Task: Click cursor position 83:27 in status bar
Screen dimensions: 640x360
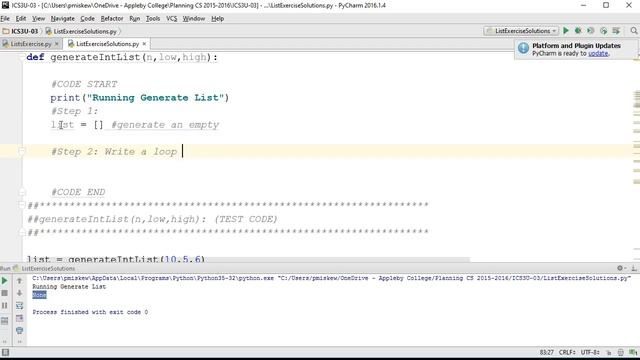Action: pos(547,352)
